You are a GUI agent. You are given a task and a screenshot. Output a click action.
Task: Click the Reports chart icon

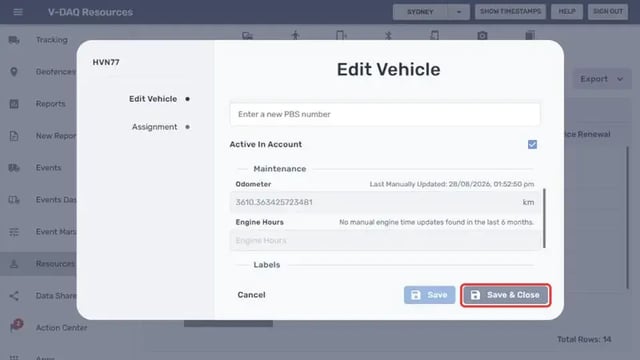coord(14,104)
